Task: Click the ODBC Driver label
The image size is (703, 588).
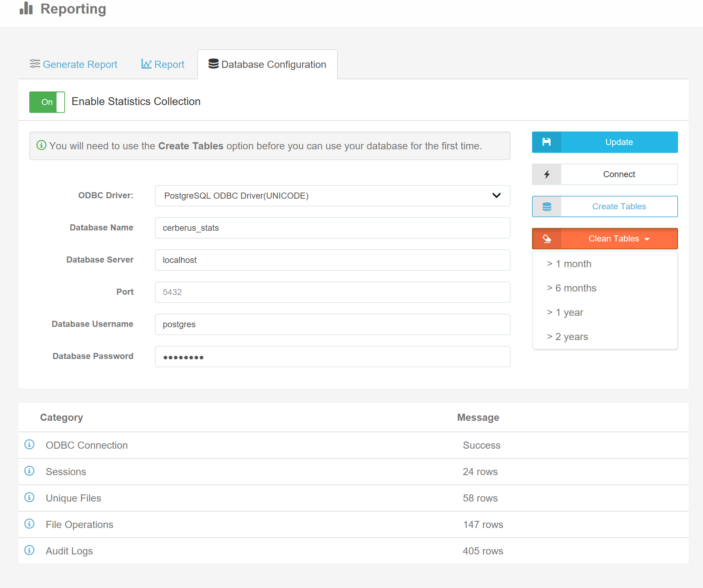Action: (106, 195)
